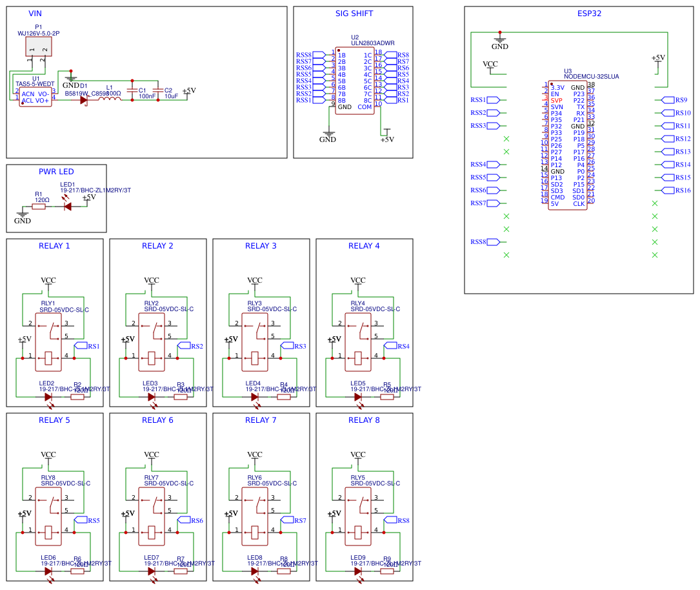
Task: Select the L1 inductor symbol
Action: coord(110,99)
